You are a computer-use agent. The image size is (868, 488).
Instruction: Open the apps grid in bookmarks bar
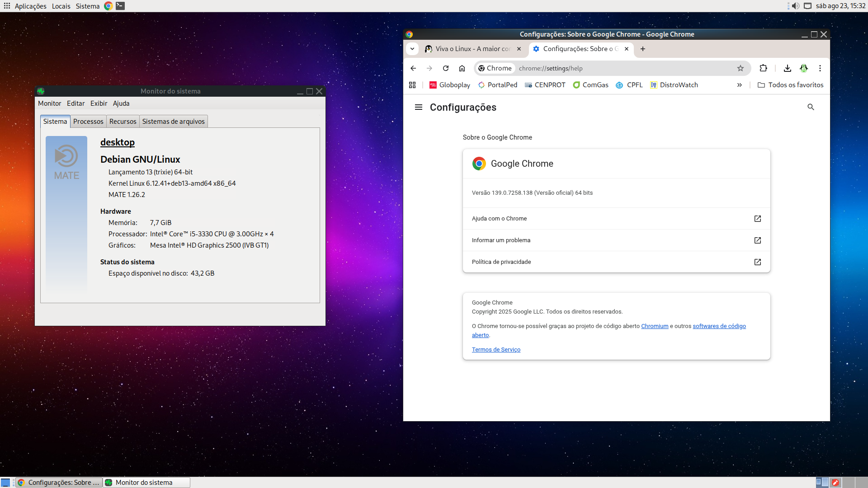(x=412, y=85)
